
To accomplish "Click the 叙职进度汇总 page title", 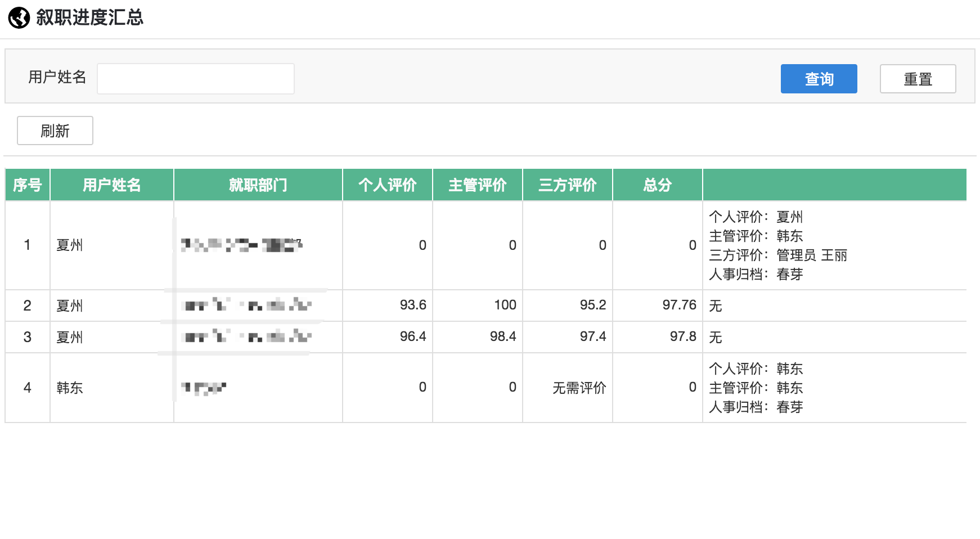I will click(89, 17).
